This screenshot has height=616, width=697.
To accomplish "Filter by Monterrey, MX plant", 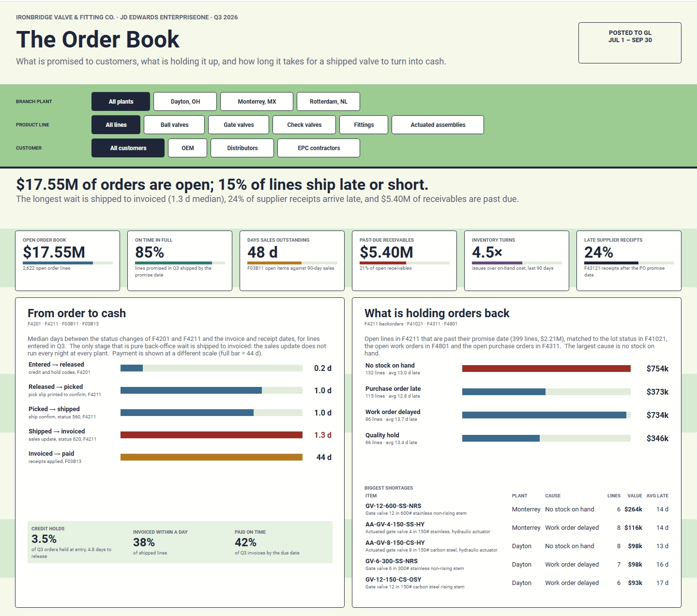I will (x=257, y=102).
